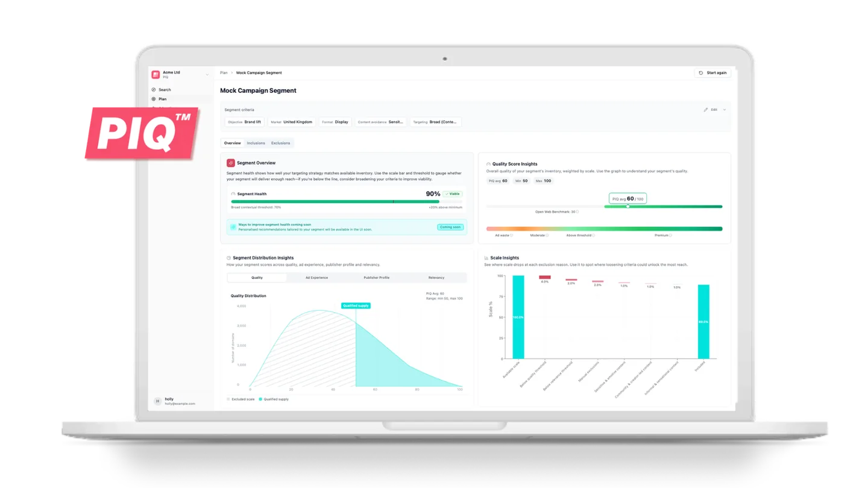Click the Mock Campaign Segment breadcrumb

259,73
